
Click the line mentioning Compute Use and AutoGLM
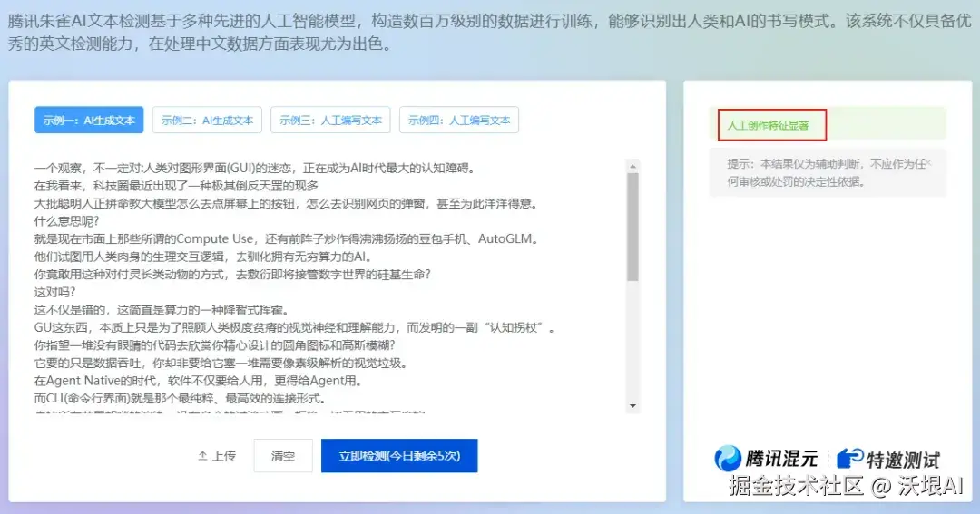tap(287, 238)
